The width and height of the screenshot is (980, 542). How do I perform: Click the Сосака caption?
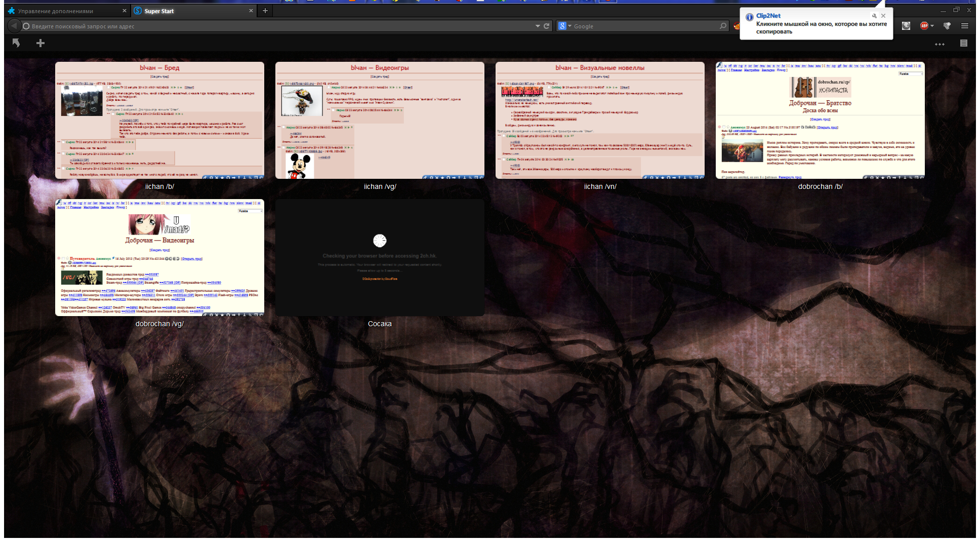pos(380,324)
